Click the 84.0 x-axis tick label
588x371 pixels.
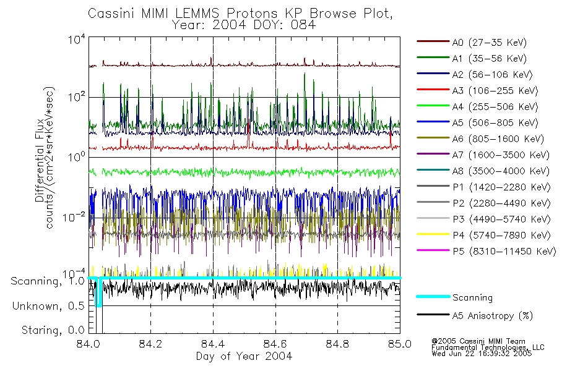click(x=88, y=344)
